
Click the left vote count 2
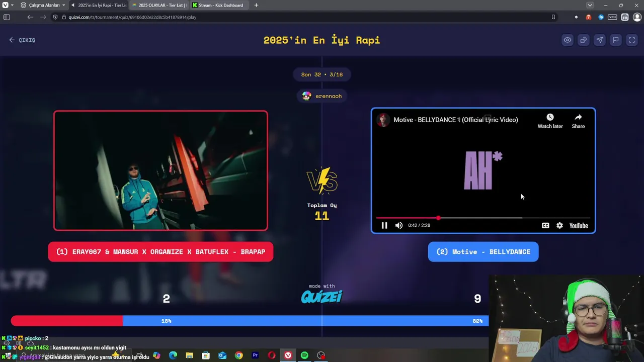point(167,299)
